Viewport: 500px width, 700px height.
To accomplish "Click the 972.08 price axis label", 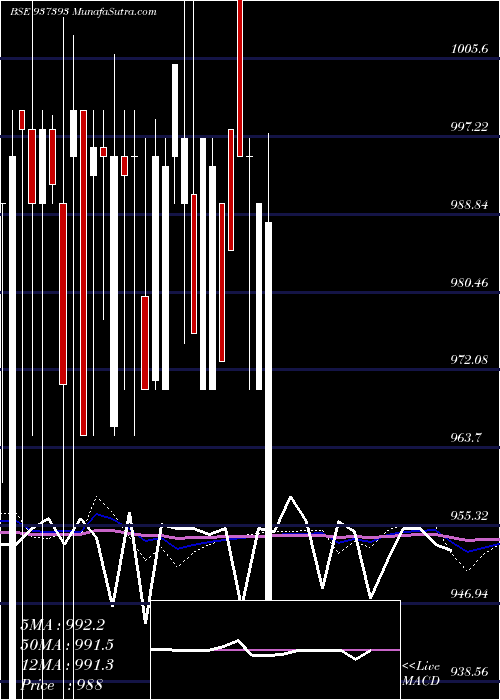I will (x=470, y=359).
